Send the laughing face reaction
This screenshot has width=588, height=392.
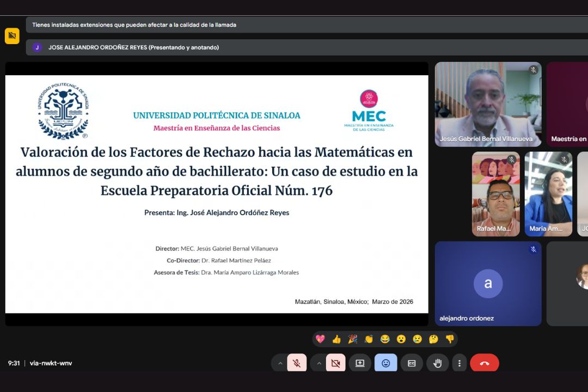pos(385,339)
